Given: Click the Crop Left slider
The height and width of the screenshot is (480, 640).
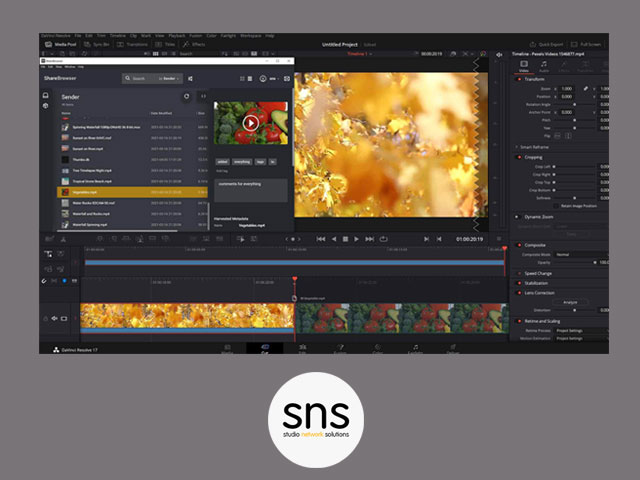Looking at the screenshot, I should pyautogui.click(x=574, y=167).
